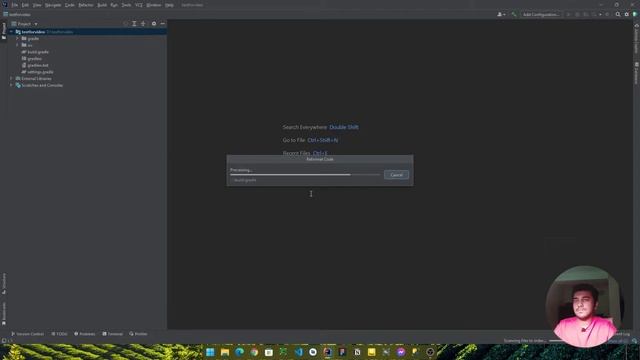Open the VCS menu
Image resolution: width=640 pixels, height=360 pixels.
coord(139,5)
